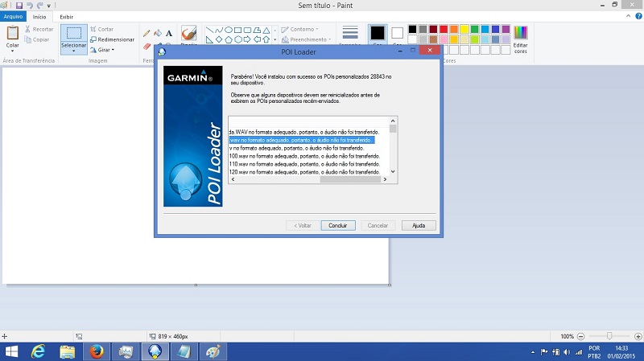The image size is (644, 361).
Task: Click the log list scroll up arrow in POI Loader
Action: [393, 121]
